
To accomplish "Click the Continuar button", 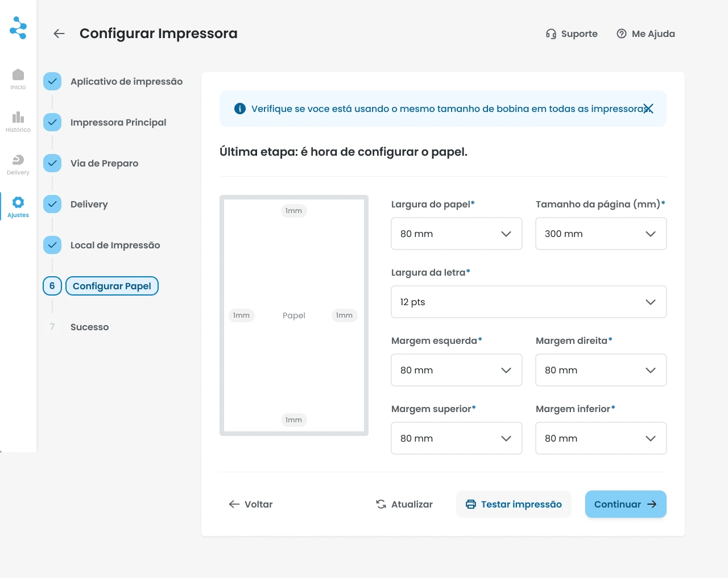I will (x=626, y=504).
